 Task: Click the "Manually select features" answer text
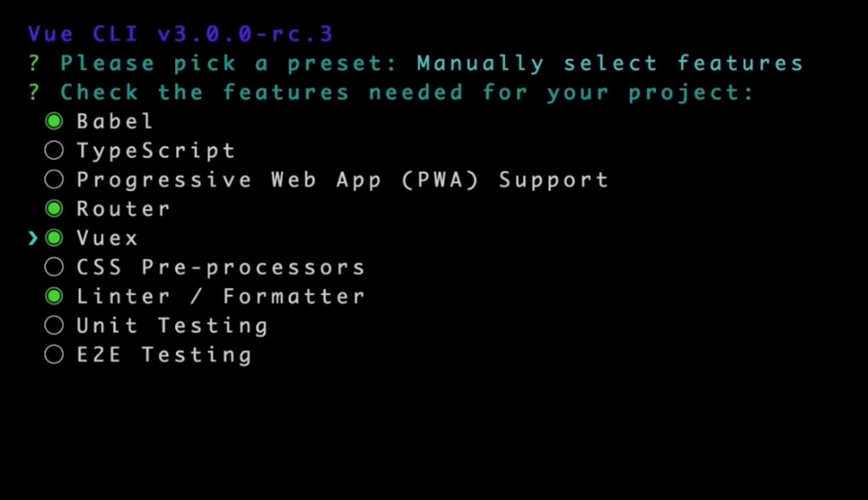pyautogui.click(x=610, y=64)
